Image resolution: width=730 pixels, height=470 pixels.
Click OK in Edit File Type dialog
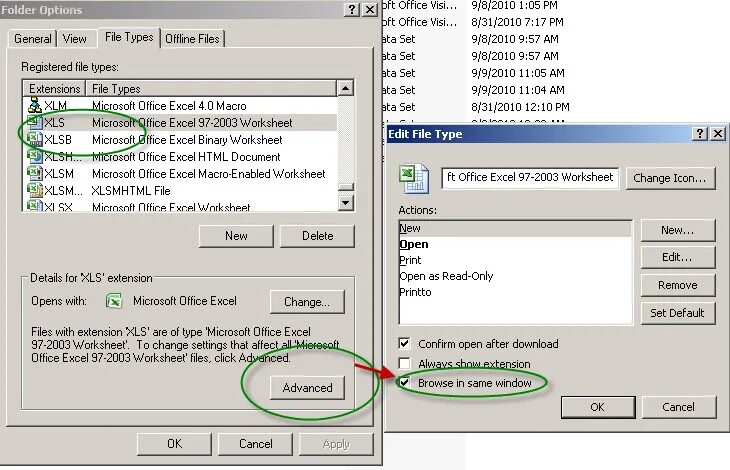(598, 407)
